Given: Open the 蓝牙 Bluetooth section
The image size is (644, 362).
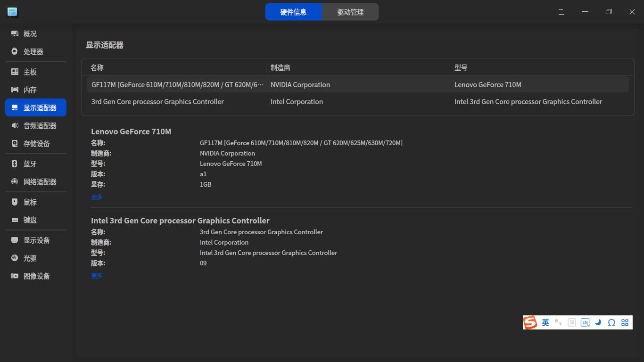Looking at the screenshot, I should (x=29, y=164).
